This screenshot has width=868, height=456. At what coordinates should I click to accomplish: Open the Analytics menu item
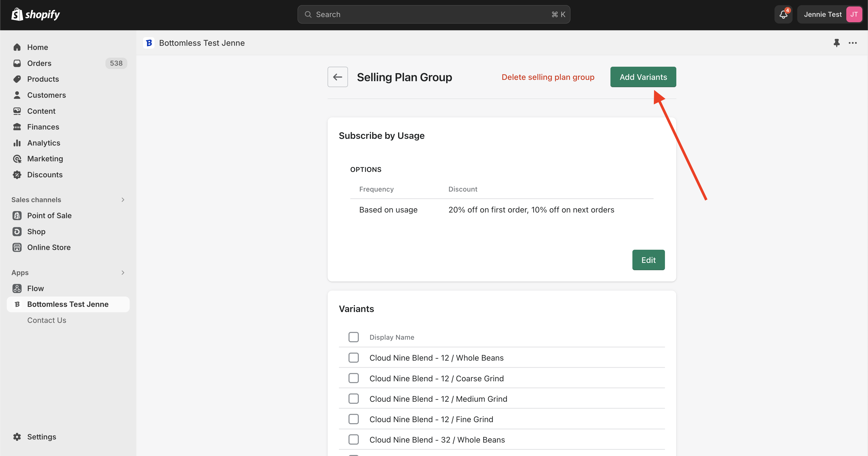[x=44, y=143]
